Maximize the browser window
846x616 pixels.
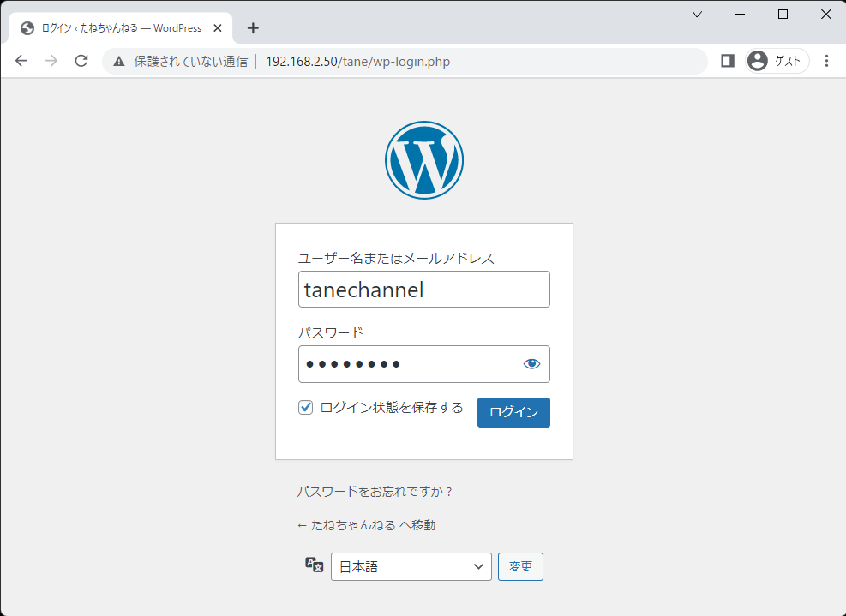(783, 15)
